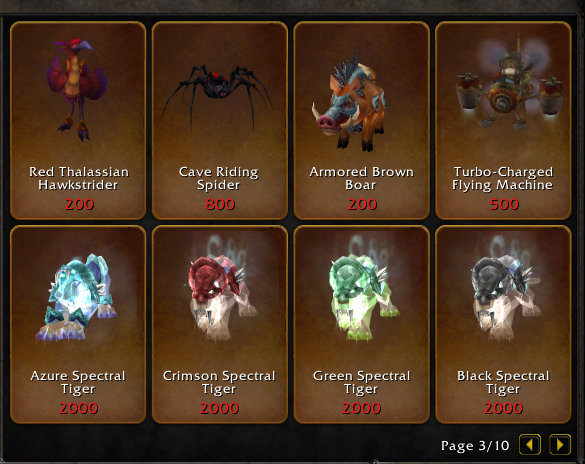Viewport: 585px width, 464px height.
Task: Click the Azure Spectral Tiger name text
Action: point(78,382)
